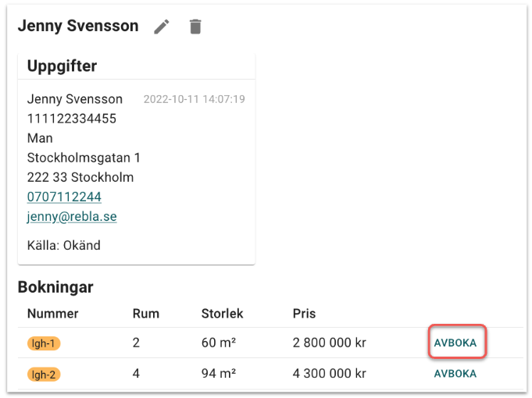
Task: Click the Storlek column header
Action: (x=223, y=314)
